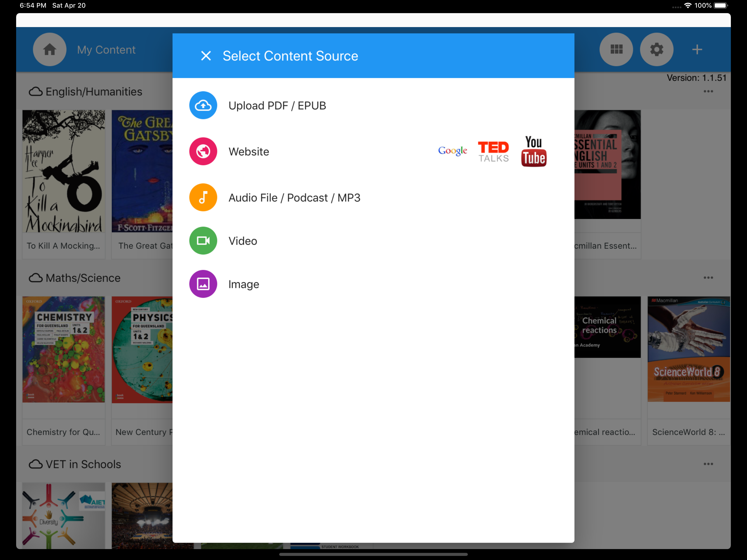The height and width of the screenshot is (560, 747).
Task: Add new content with plus icon
Action: click(697, 50)
